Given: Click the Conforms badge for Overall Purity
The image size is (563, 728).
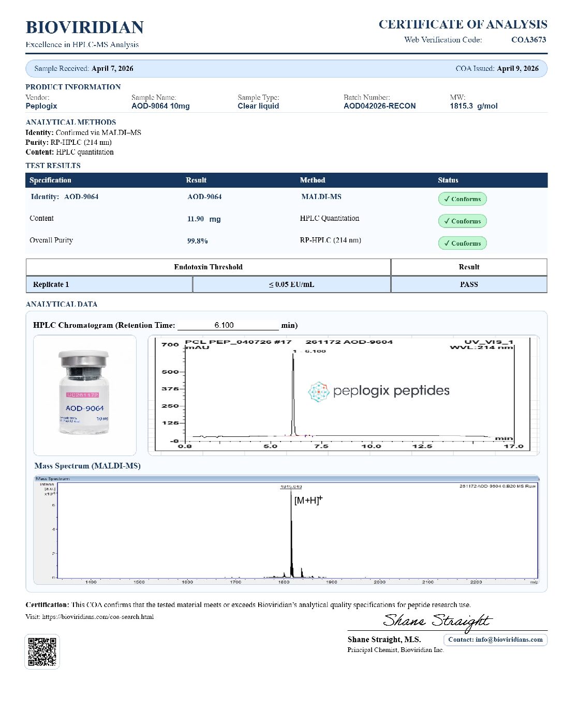Looking at the screenshot, I should pos(462,244).
